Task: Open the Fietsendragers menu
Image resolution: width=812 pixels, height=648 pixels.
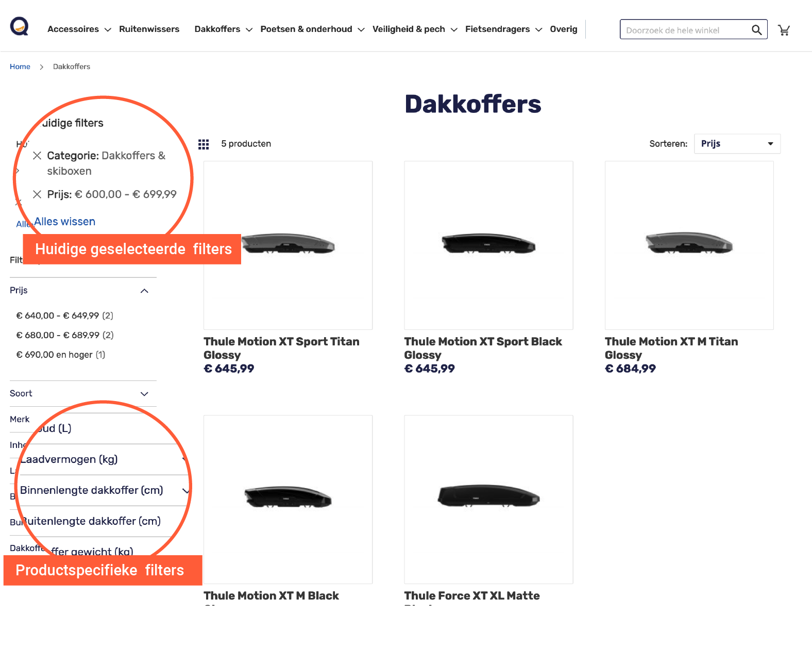Action: pyautogui.click(x=497, y=29)
